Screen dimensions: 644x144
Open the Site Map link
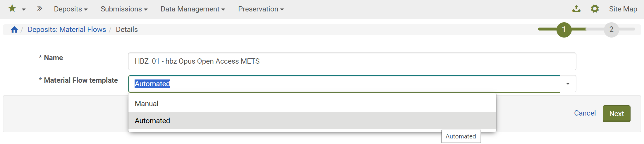click(x=623, y=9)
